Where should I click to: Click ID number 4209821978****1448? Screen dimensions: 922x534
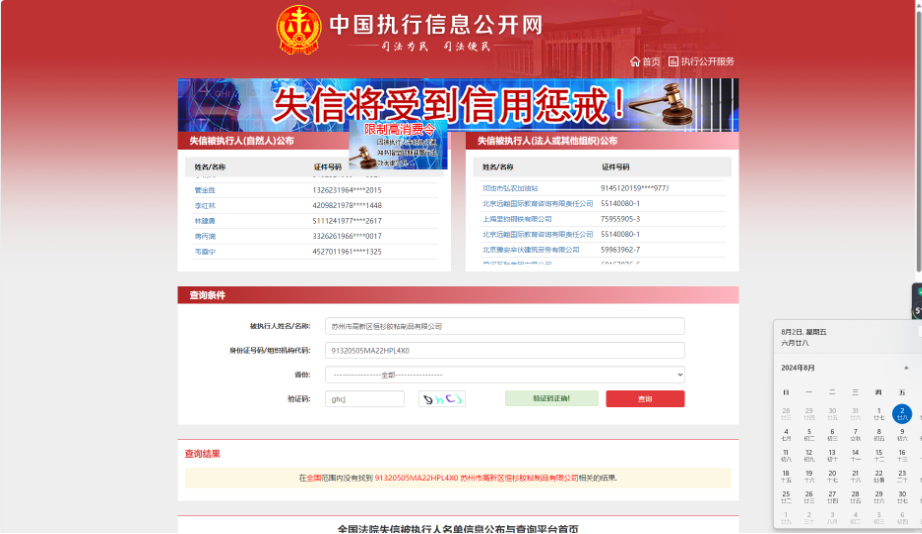coord(347,205)
